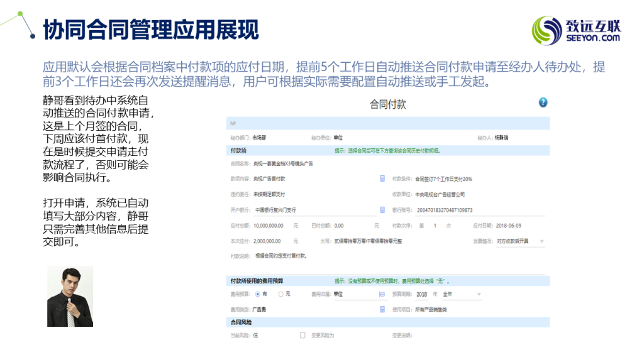Open the 全年 budget period dropdown

pos(478,293)
